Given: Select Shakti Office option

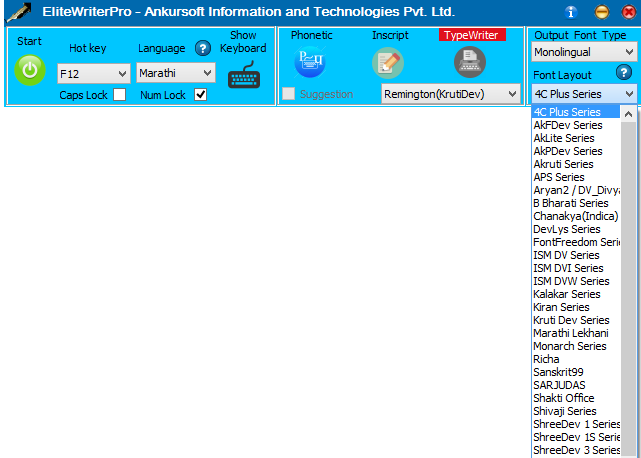Looking at the screenshot, I should [x=576, y=398].
